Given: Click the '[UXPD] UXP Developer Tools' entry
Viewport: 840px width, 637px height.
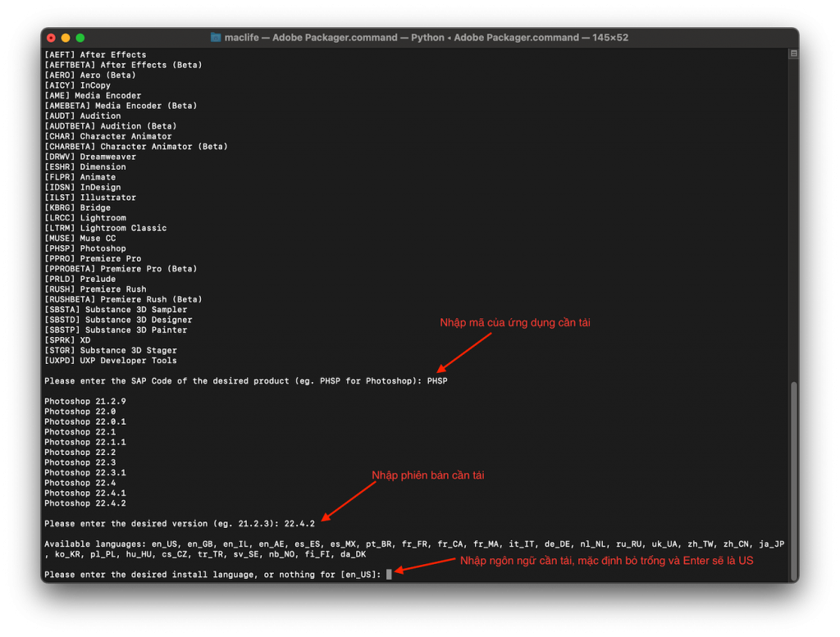Looking at the screenshot, I should 111,361.
